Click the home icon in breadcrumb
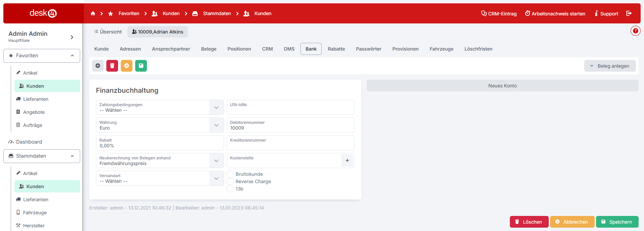The width and height of the screenshot is (644, 231). coord(93,13)
